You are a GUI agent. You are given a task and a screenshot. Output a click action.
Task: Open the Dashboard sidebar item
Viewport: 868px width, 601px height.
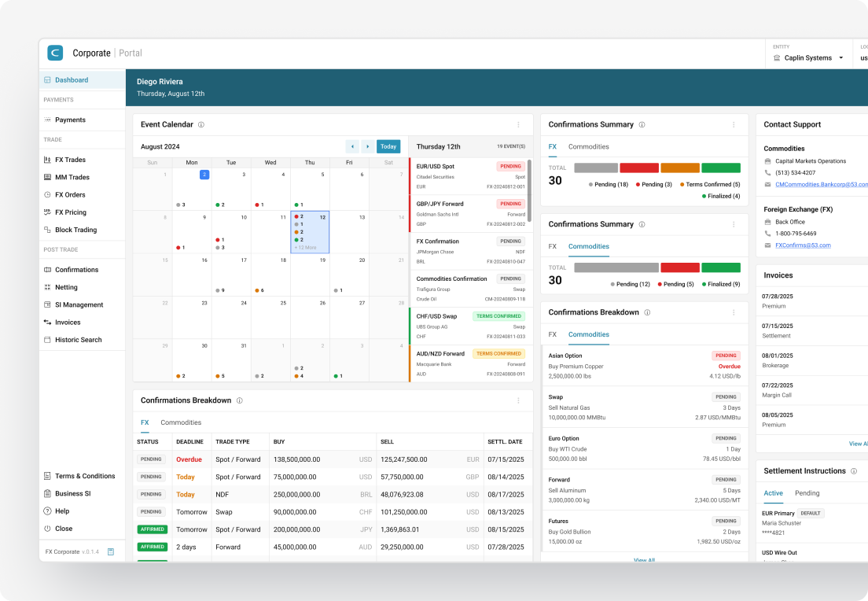[x=82, y=79]
